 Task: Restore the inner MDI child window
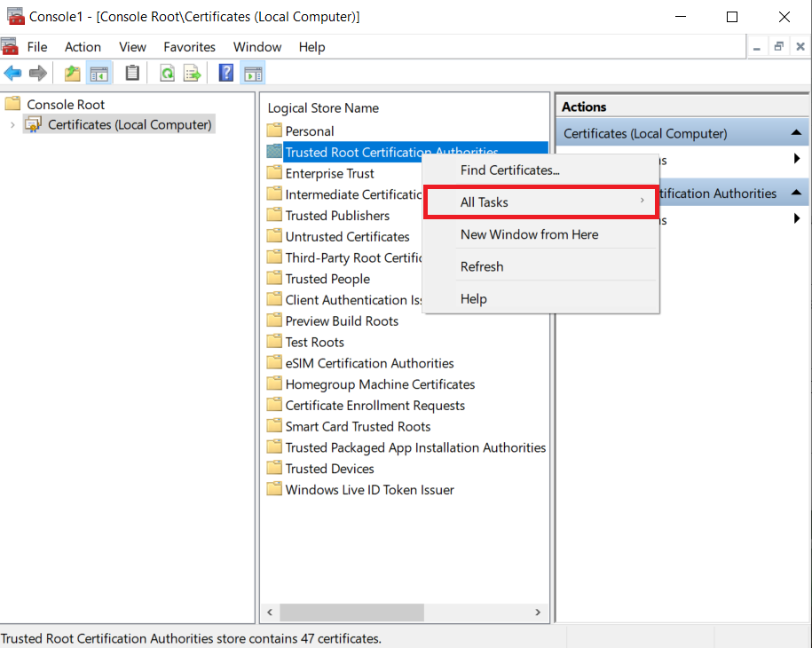(x=778, y=47)
